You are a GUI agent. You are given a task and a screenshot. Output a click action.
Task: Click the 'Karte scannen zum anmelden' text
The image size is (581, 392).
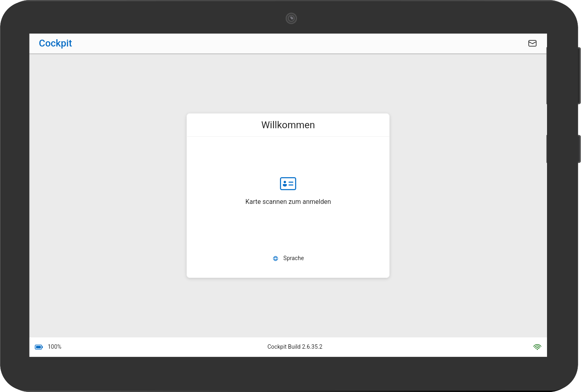[288, 201]
